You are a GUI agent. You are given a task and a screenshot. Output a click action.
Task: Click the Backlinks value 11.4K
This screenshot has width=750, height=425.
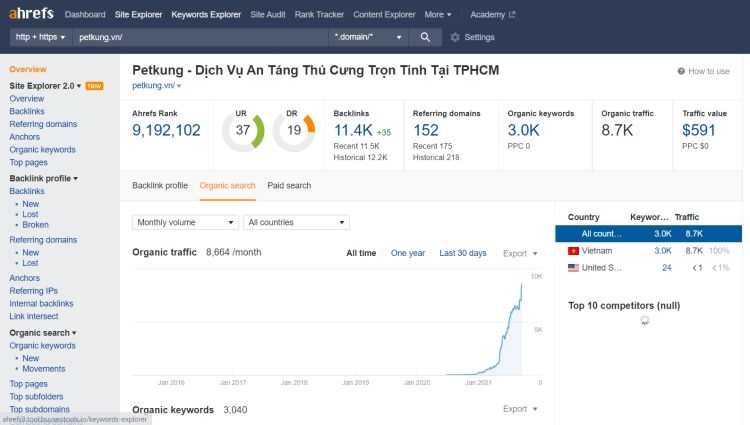pos(353,130)
